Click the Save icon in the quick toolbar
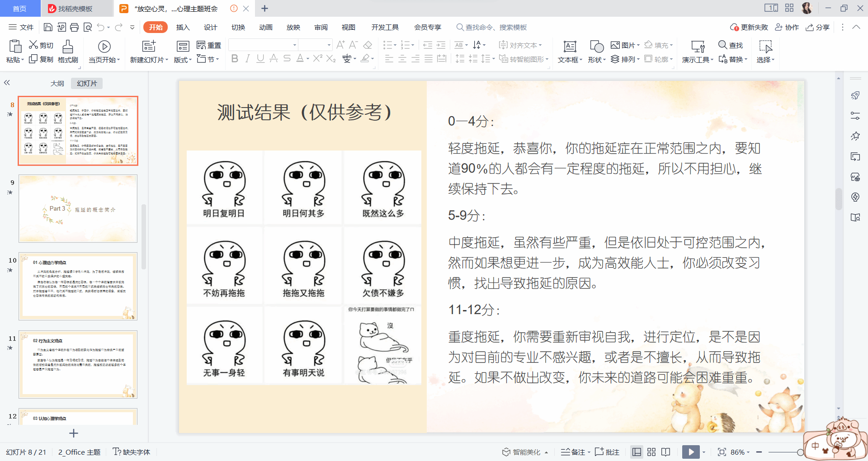 (48, 28)
